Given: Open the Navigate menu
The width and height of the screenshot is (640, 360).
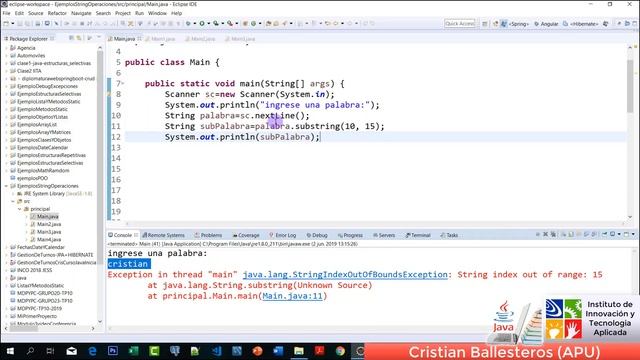Looking at the screenshot, I should click(x=81, y=13).
